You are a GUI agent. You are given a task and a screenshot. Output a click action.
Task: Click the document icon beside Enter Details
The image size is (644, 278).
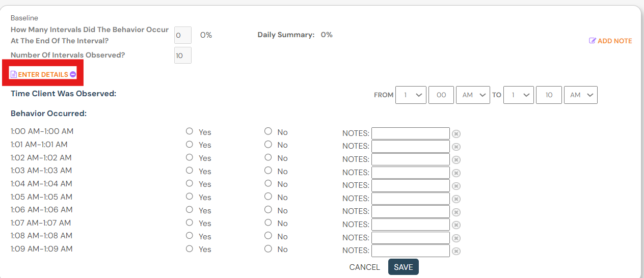point(14,74)
